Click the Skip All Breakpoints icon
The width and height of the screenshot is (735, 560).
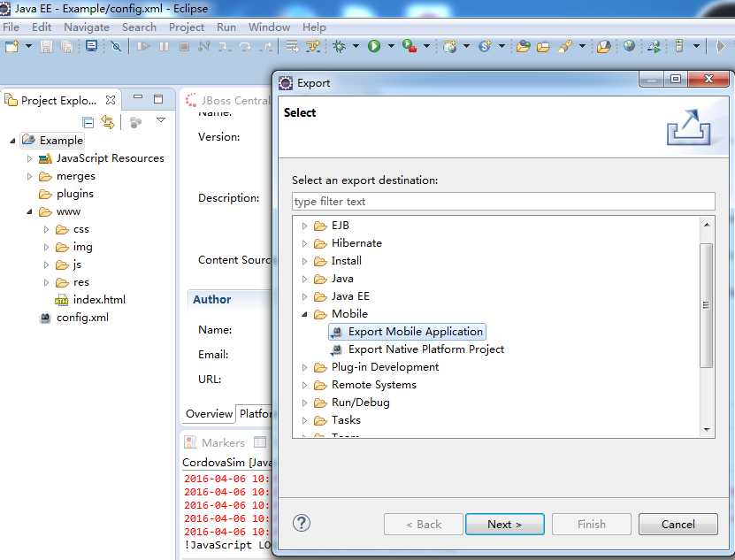click(116, 46)
